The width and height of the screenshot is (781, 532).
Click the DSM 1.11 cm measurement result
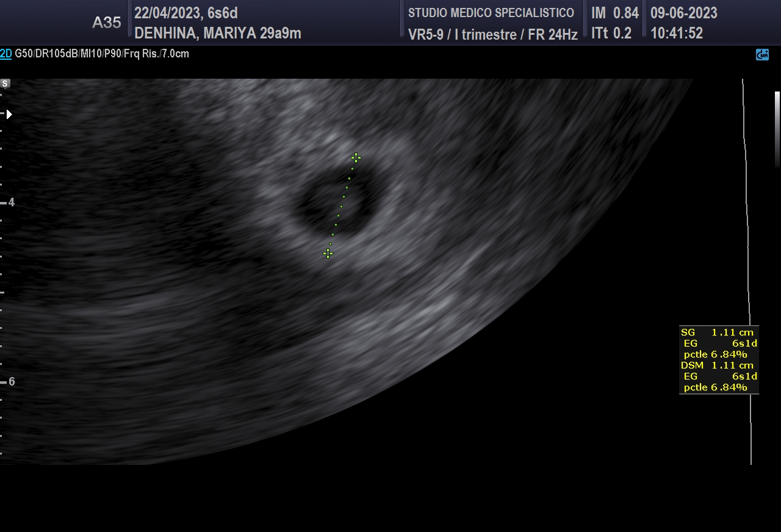pos(718,365)
